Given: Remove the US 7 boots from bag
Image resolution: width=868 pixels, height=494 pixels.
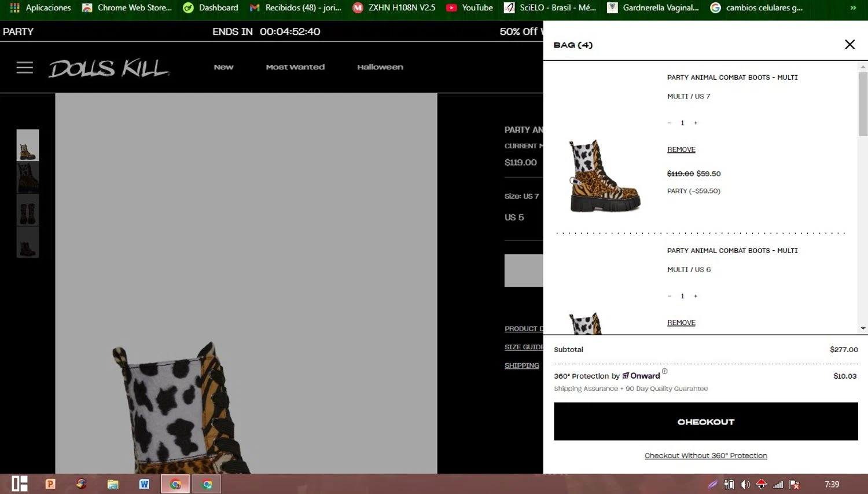Looking at the screenshot, I should 681,149.
